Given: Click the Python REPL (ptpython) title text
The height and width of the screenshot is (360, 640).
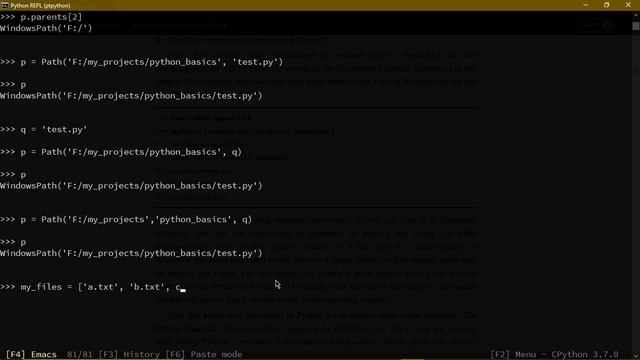Looking at the screenshot, I should pos(40,5).
